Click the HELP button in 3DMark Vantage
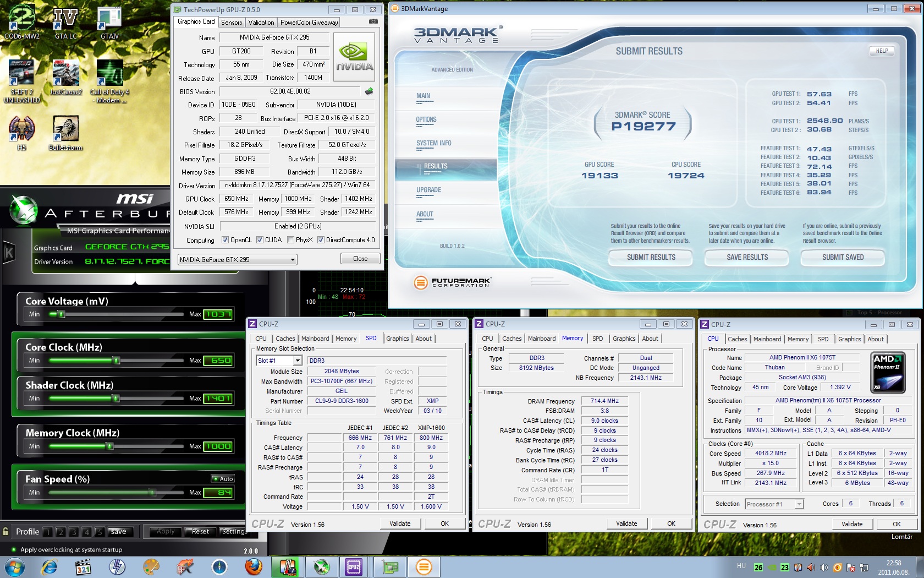The height and width of the screenshot is (578, 924). pos(882,51)
